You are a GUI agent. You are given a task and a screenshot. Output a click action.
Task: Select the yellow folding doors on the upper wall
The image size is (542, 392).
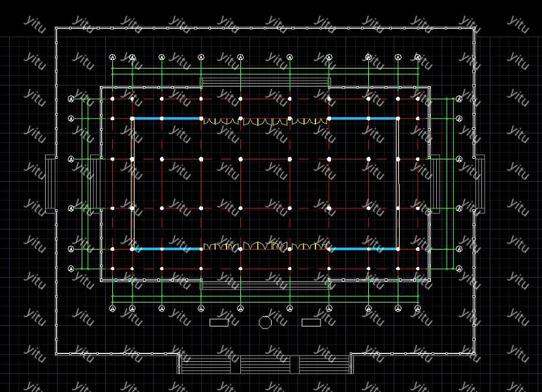265,121
